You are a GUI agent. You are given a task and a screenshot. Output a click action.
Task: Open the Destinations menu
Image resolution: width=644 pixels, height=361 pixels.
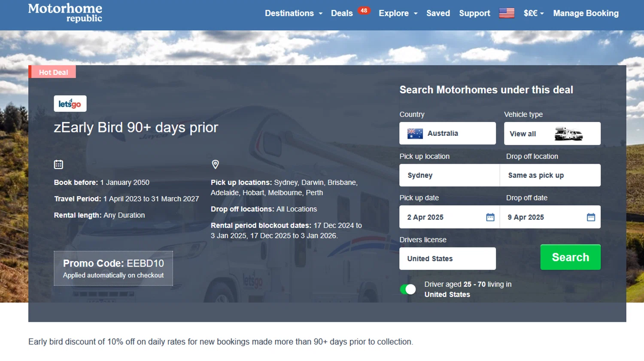coord(294,13)
